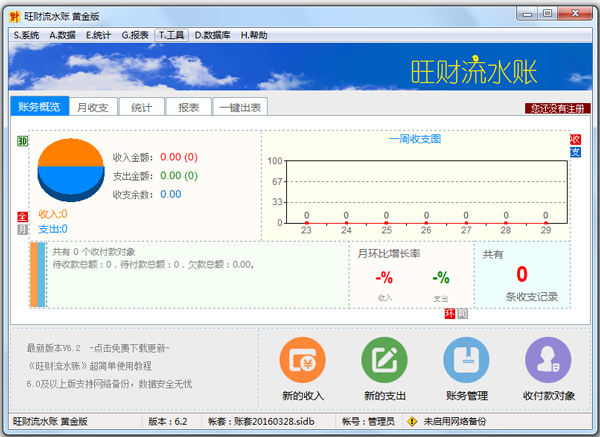Click the orange vertical bar beside receivables panel
This screenshot has height=437, width=600.
pos(34,275)
